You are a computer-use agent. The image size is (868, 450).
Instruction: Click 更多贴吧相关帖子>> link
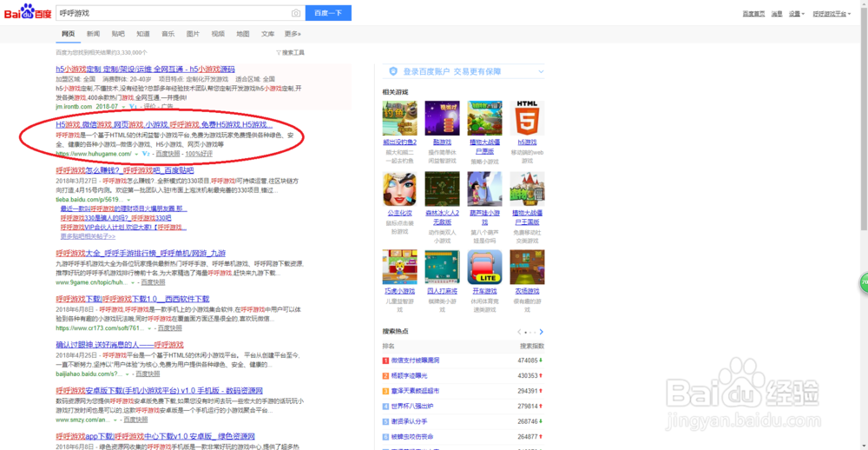coord(88,236)
